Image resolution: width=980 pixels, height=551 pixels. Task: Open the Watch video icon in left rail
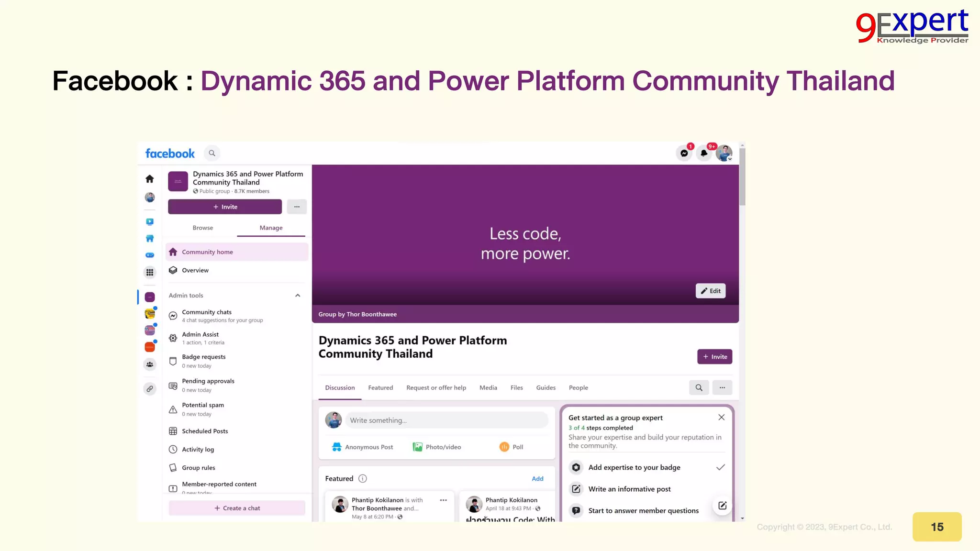pyautogui.click(x=150, y=222)
